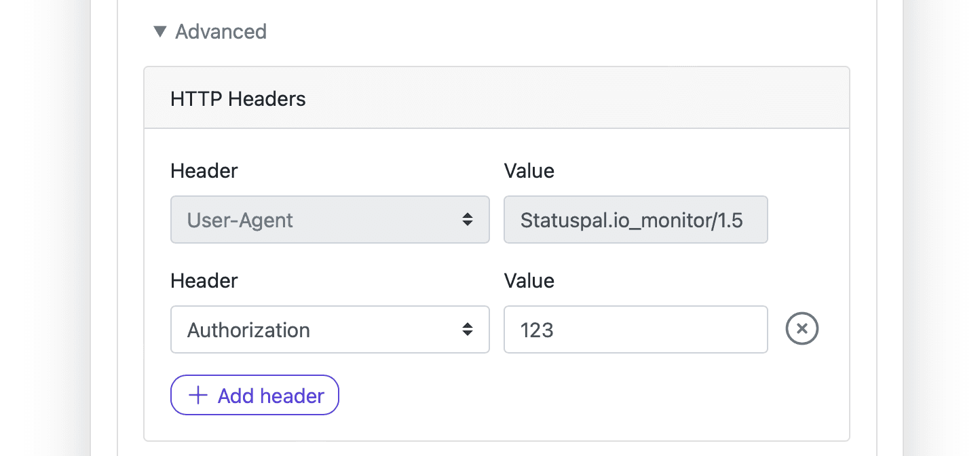Click the first Header label
The image size is (980, 456).
(204, 170)
